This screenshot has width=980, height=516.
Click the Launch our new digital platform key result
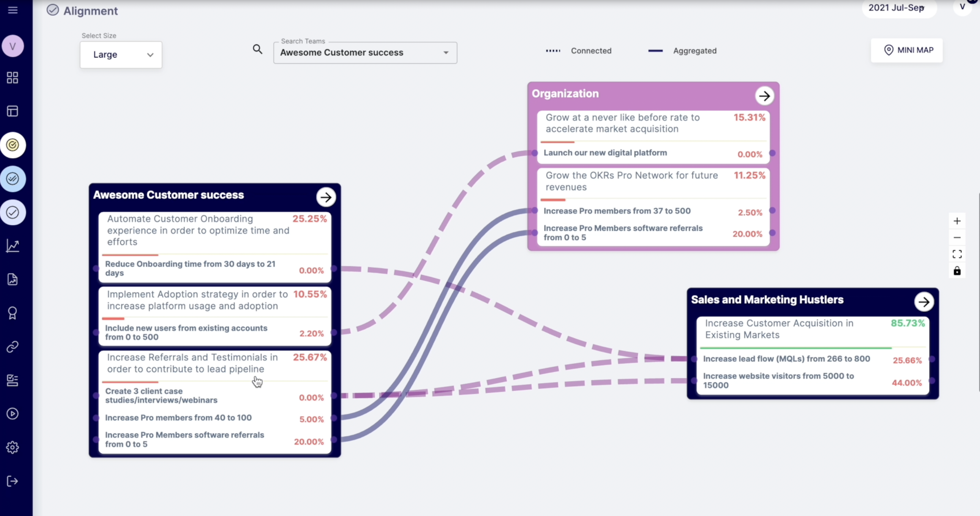[x=605, y=153]
